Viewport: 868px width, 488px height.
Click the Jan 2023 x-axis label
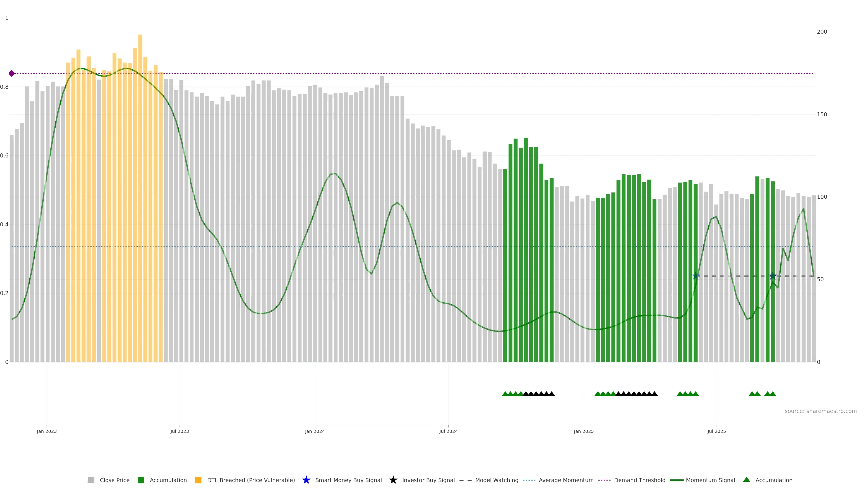47,431
